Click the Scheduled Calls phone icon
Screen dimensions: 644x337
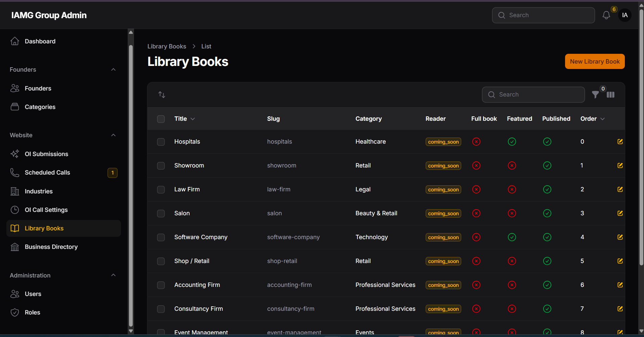click(15, 173)
